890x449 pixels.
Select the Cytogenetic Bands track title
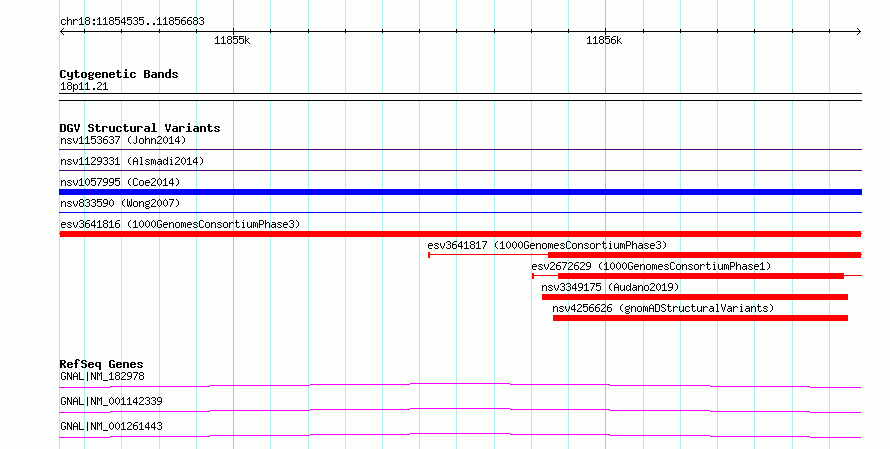point(119,74)
